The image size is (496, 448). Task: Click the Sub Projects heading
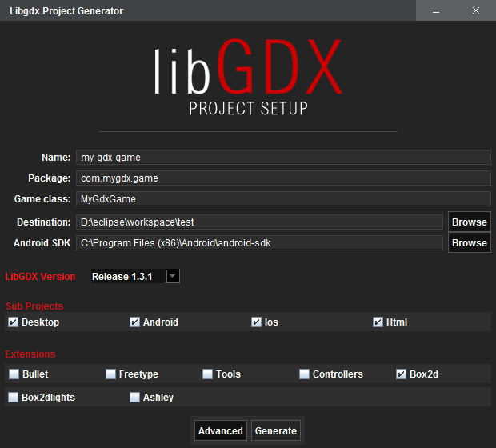(x=34, y=306)
